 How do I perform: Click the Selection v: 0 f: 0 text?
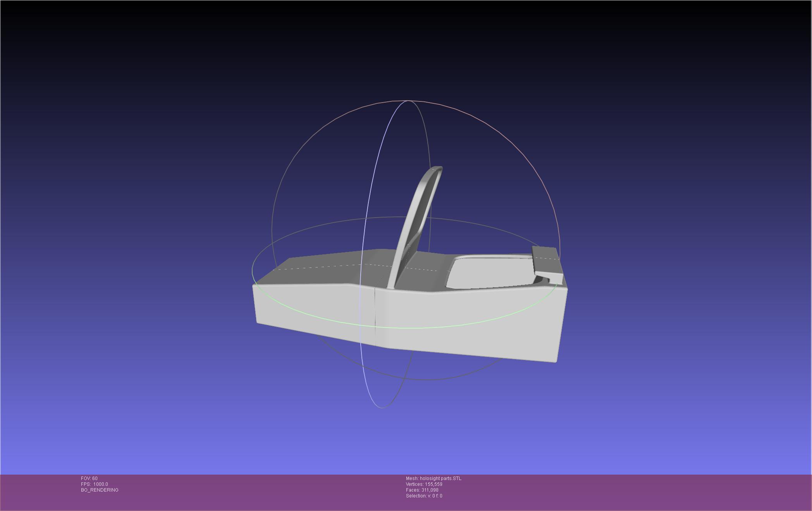[424, 496]
